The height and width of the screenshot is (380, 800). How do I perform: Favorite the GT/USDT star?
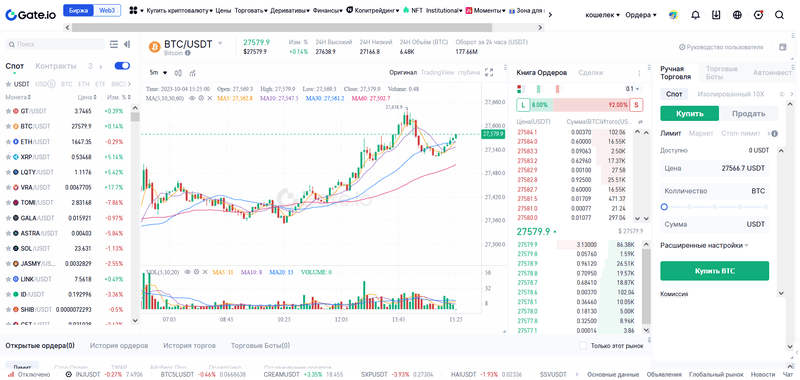[8, 111]
